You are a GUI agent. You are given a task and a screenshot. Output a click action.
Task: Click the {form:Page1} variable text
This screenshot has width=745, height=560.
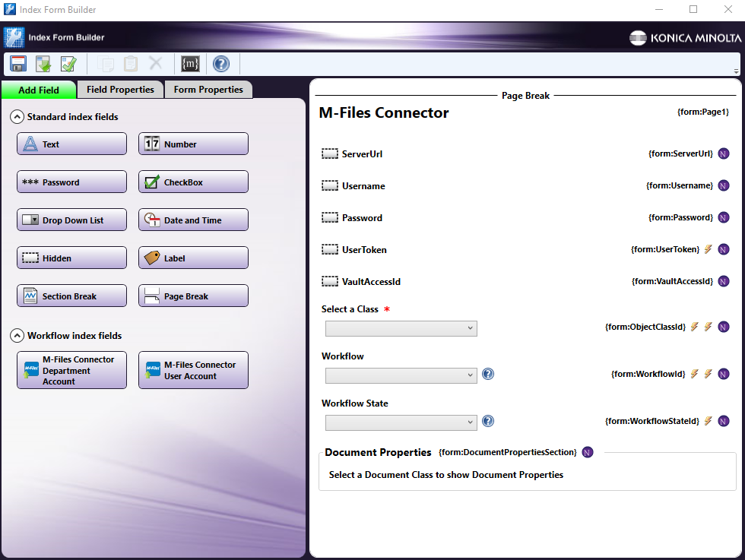tap(702, 112)
